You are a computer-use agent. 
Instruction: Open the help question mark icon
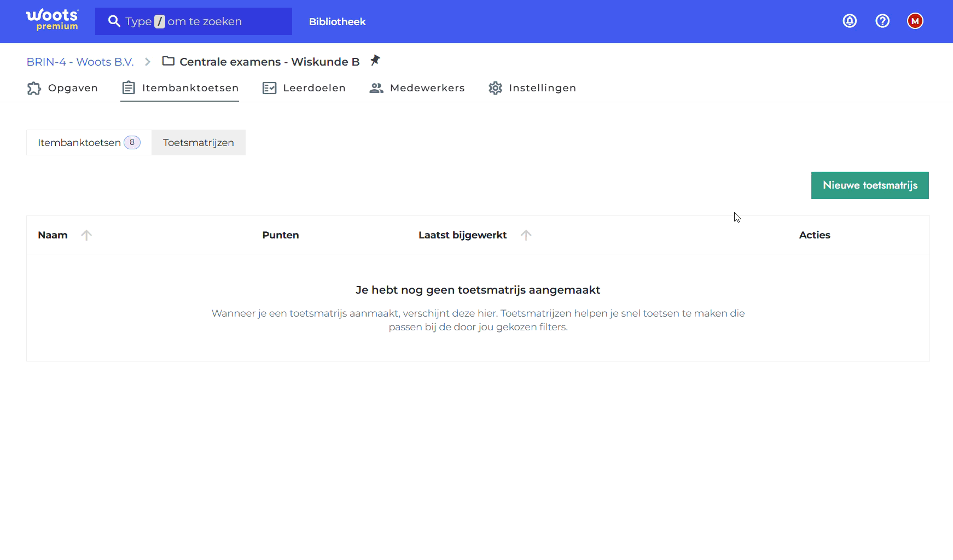[882, 21]
